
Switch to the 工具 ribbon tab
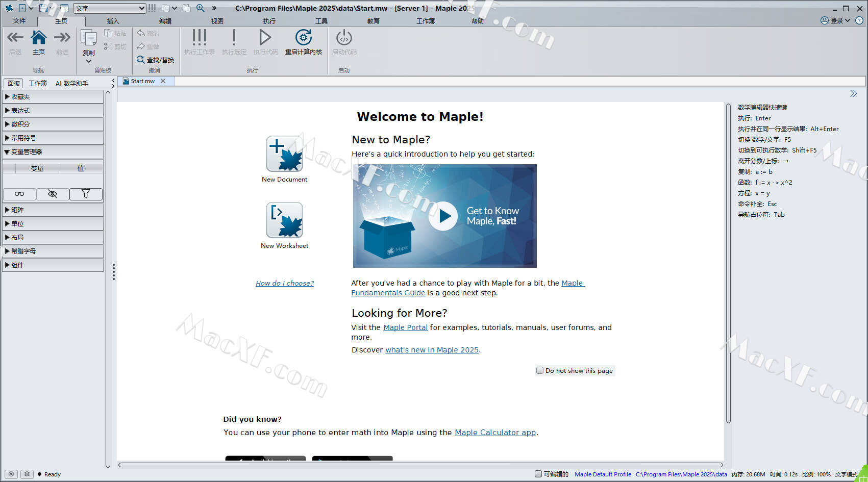321,21
